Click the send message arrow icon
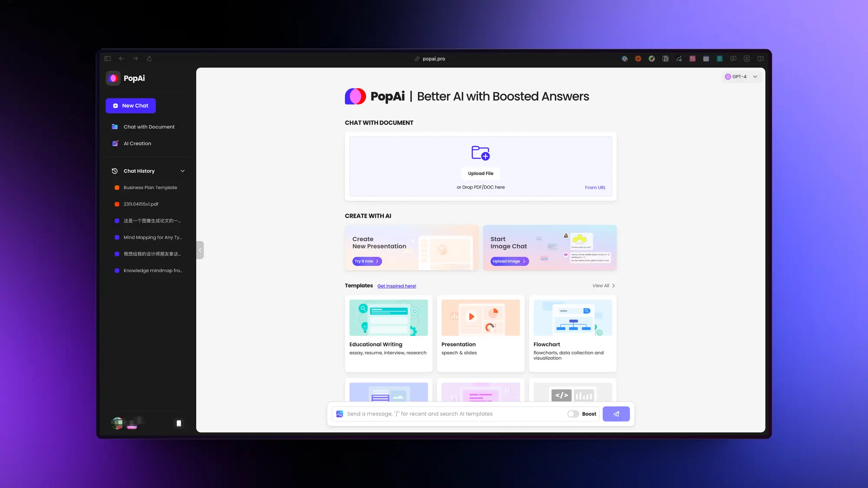The height and width of the screenshot is (488, 868). [616, 413]
